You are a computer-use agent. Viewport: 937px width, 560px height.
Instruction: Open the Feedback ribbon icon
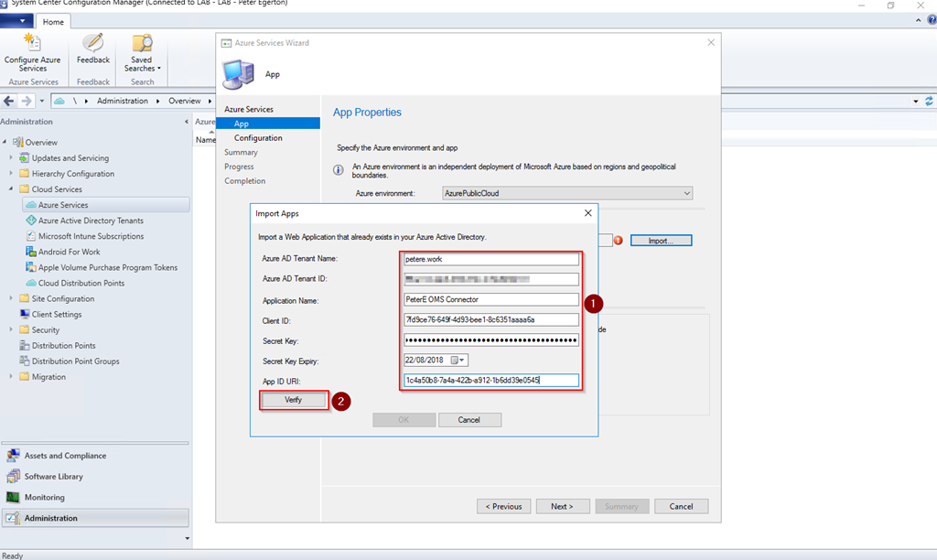(x=92, y=50)
